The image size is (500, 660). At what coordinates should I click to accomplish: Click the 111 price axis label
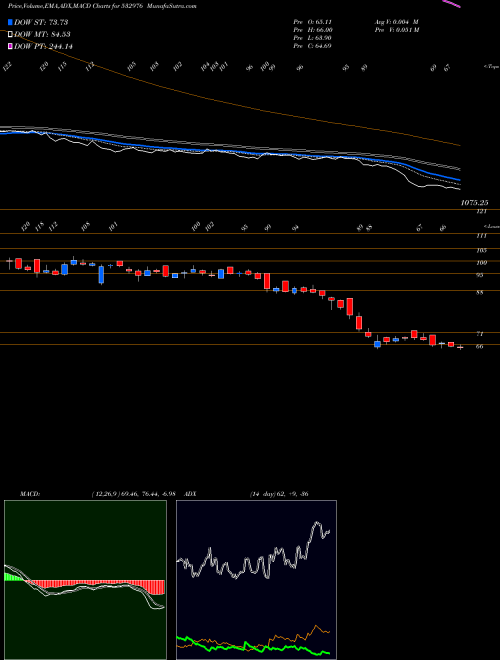pos(482,236)
